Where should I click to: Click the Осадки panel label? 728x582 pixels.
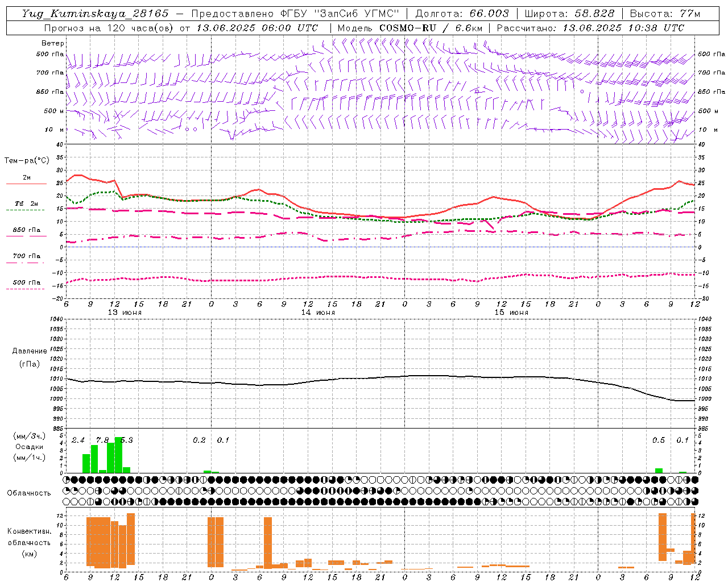click(x=29, y=447)
